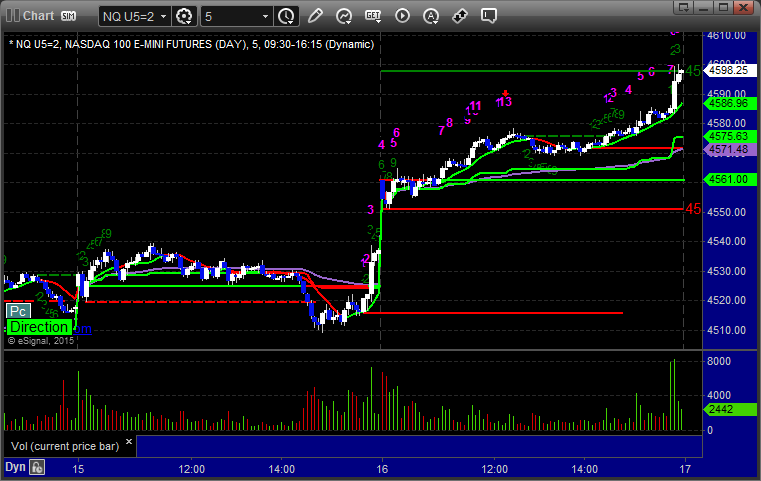Click the 4550.00 price axis label
The width and height of the screenshot is (761, 481).
click(727, 213)
